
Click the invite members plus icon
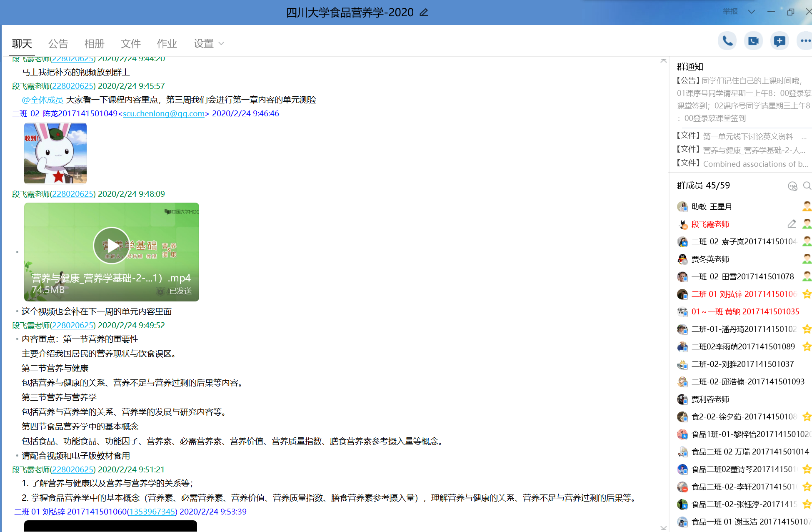click(779, 41)
